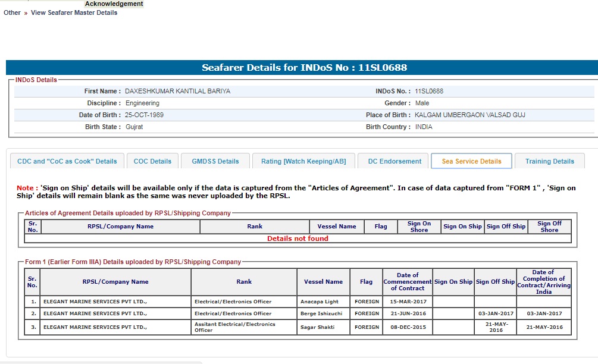Viewport: 598px width, 364px height.
Task: Click the Sagar Shakti vessel name
Action: coord(317,327)
